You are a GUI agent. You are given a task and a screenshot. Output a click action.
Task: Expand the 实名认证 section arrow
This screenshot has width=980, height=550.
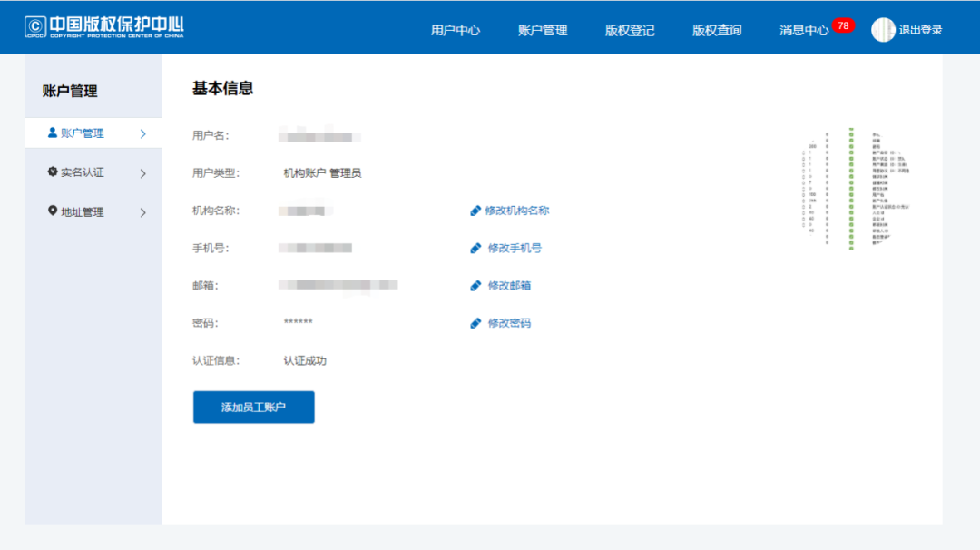click(x=143, y=172)
